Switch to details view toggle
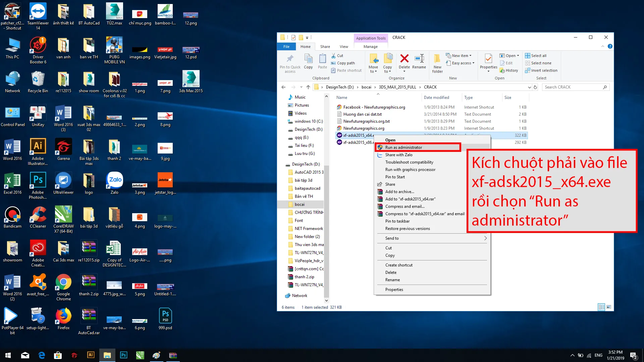Viewport: 644px width, 362px height. coord(601,307)
